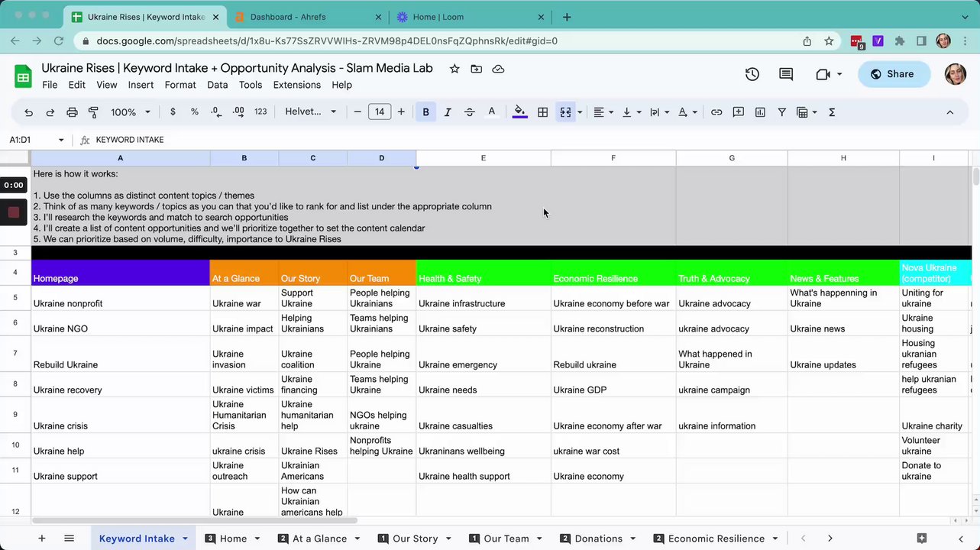This screenshot has width=980, height=550.
Task: Open the comment history icon beside Share
Action: tap(786, 74)
